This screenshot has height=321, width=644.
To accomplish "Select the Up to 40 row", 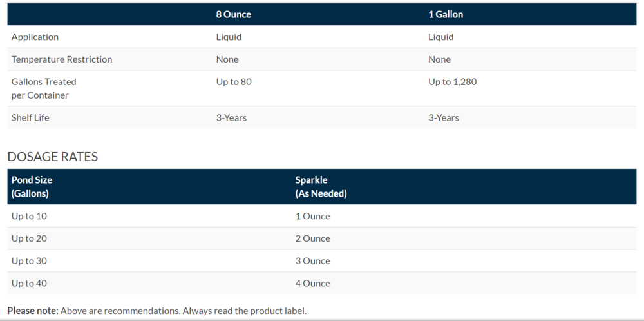I will pyautogui.click(x=29, y=284).
